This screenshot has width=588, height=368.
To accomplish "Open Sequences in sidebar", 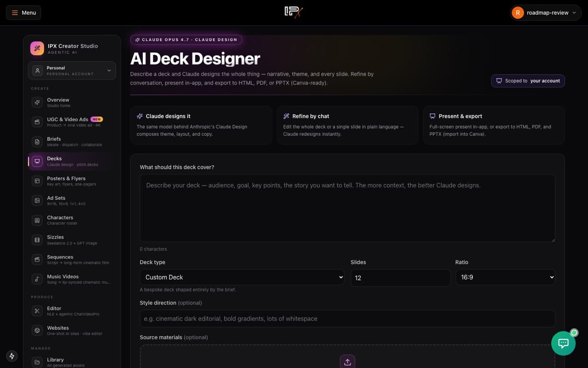I will [x=72, y=259].
